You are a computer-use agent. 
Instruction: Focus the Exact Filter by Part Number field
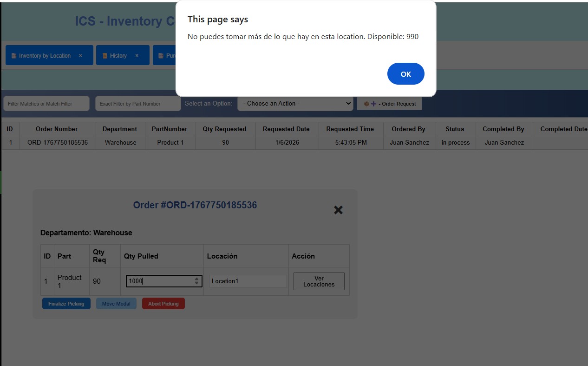(x=138, y=104)
